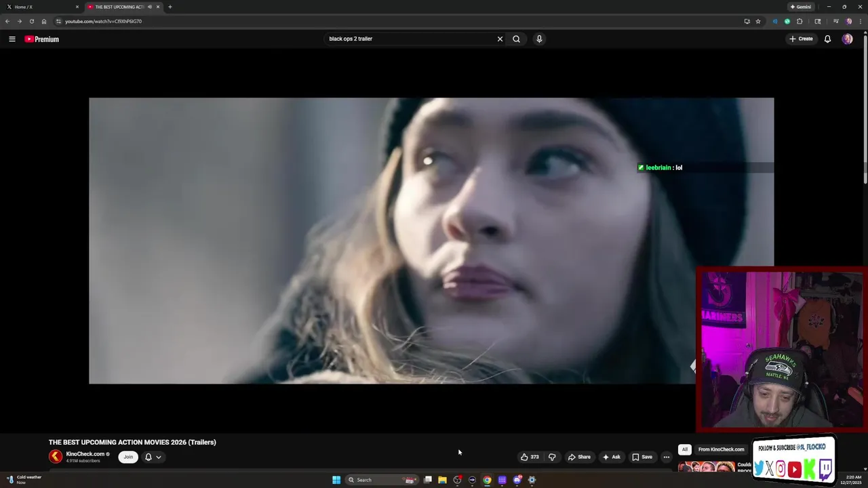
Task: View site information icon in address bar
Action: (58, 21)
